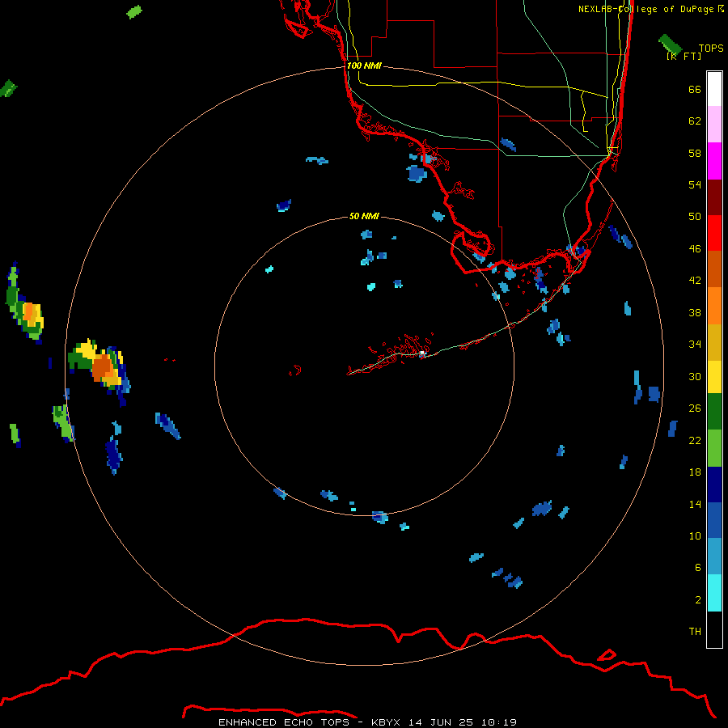Select the 14 scale label
This screenshot has height=728, width=728.
pyautogui.click(x=695, y=504)
